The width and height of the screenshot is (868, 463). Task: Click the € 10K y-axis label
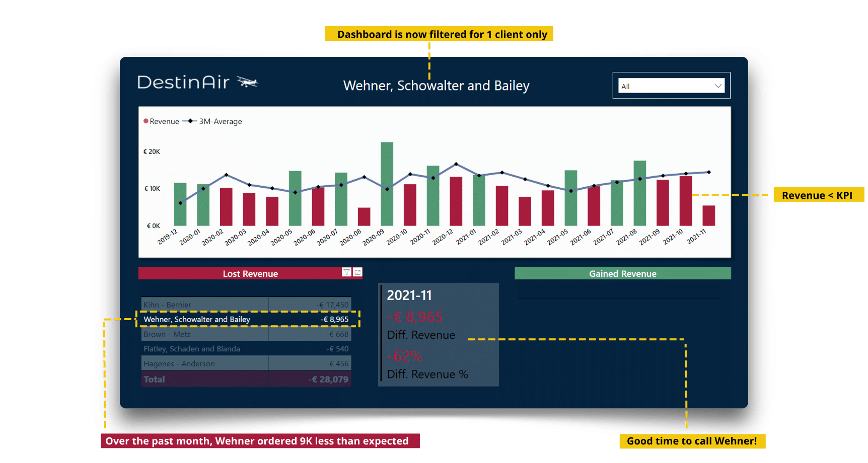point(152,189)
